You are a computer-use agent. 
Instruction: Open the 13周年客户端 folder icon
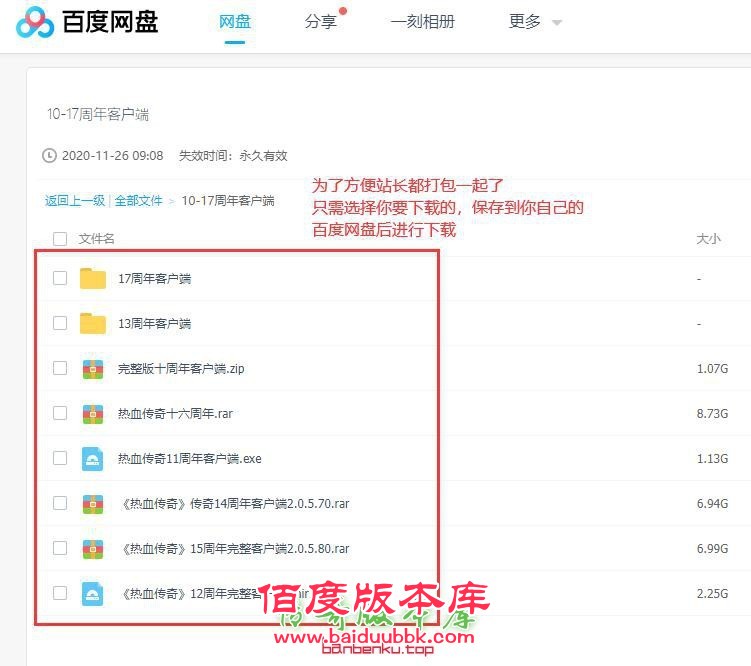point(93,323)
